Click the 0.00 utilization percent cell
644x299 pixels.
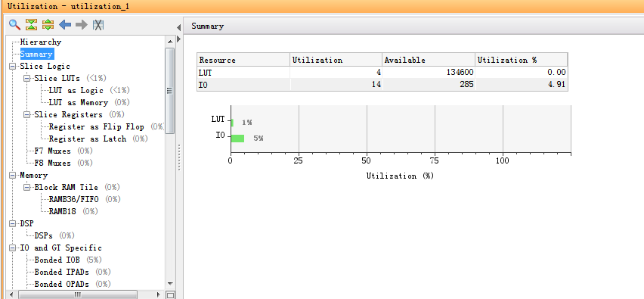[x=522, y=73]
